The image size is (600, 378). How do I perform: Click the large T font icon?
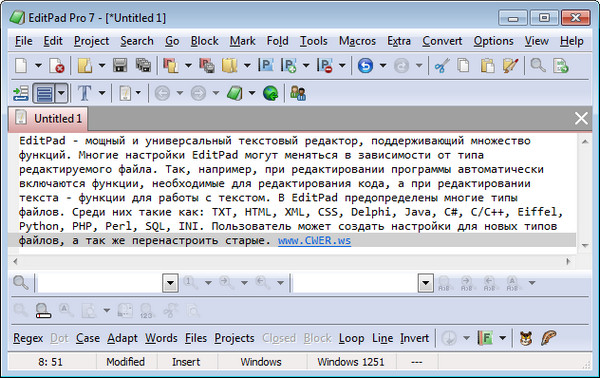pos(84,93)
